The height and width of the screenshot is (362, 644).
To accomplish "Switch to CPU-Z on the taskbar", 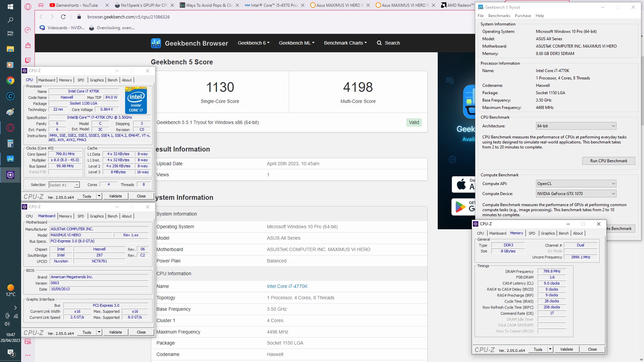I will click(10, 175).
